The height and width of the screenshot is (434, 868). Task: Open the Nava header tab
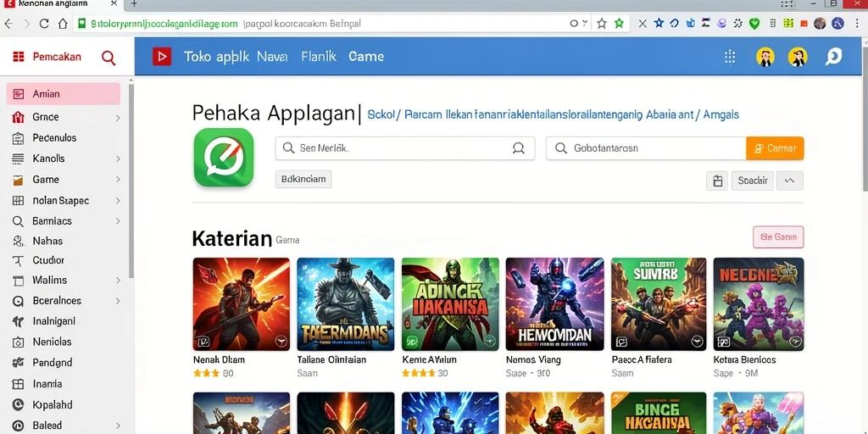272,57
